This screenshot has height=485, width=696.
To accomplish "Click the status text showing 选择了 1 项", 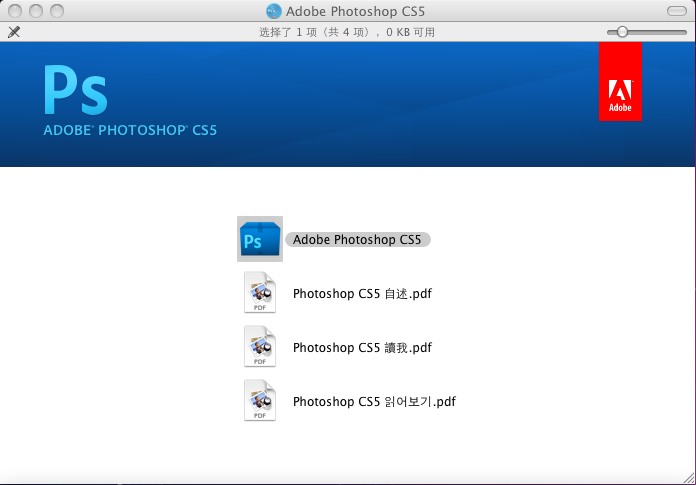I will pos(347,32).
